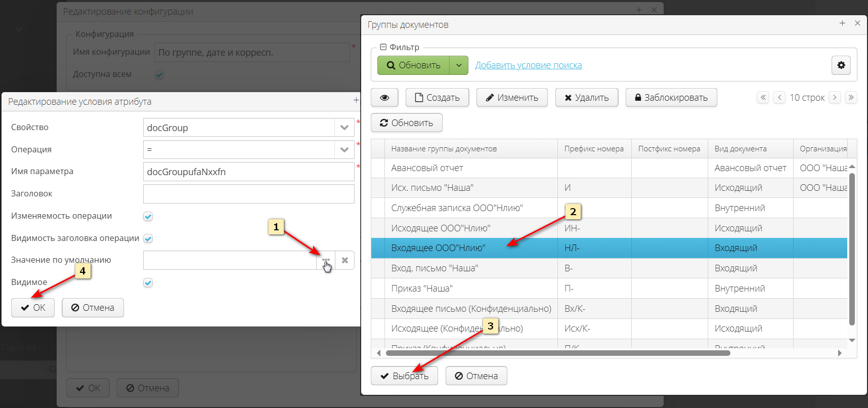Click the 10 строк rows-per-page label
This screenshot has width=868, height=408.
[x=807, y=98]
